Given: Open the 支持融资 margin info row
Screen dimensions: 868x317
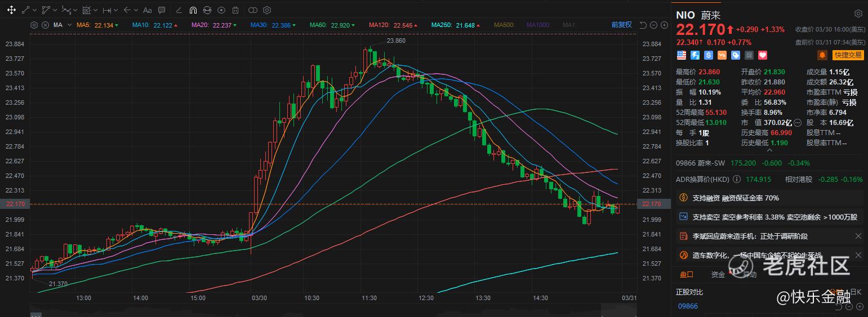Looking at the screenshot, I should click(x=769, y=198).
